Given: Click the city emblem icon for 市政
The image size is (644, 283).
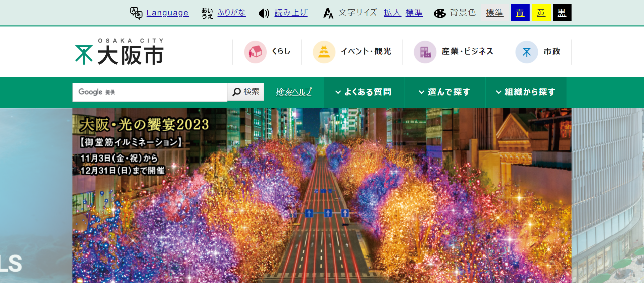Looking at the screenshot, I should pos(527,52).
